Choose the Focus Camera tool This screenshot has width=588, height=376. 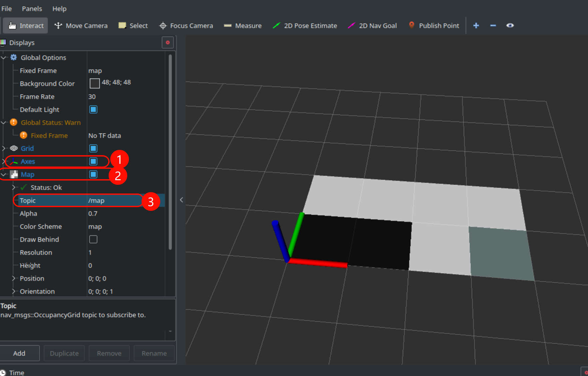[x=186, y=26]
